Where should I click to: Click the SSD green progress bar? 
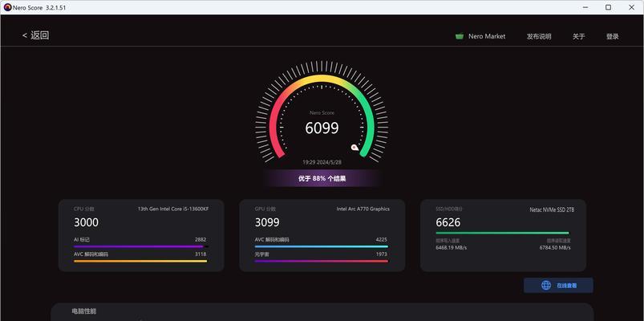(502, 233)
